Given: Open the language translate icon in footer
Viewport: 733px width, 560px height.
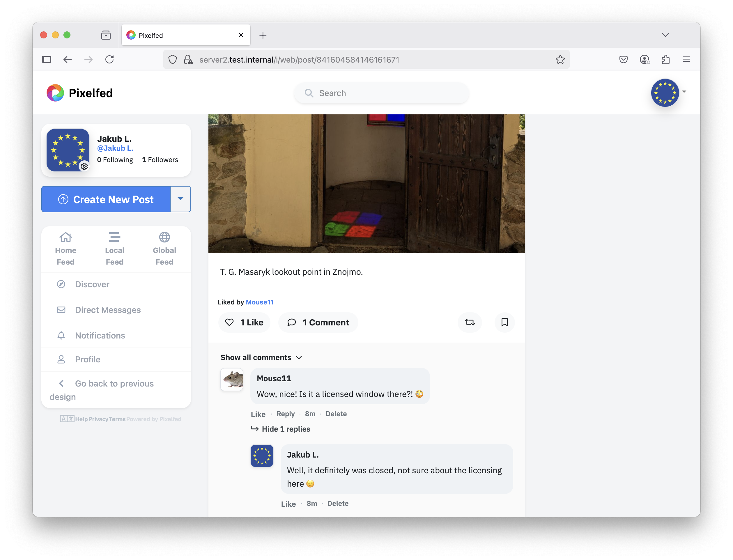Looking at the screenshot, I should pyautogui.click(x=67, y=419).
